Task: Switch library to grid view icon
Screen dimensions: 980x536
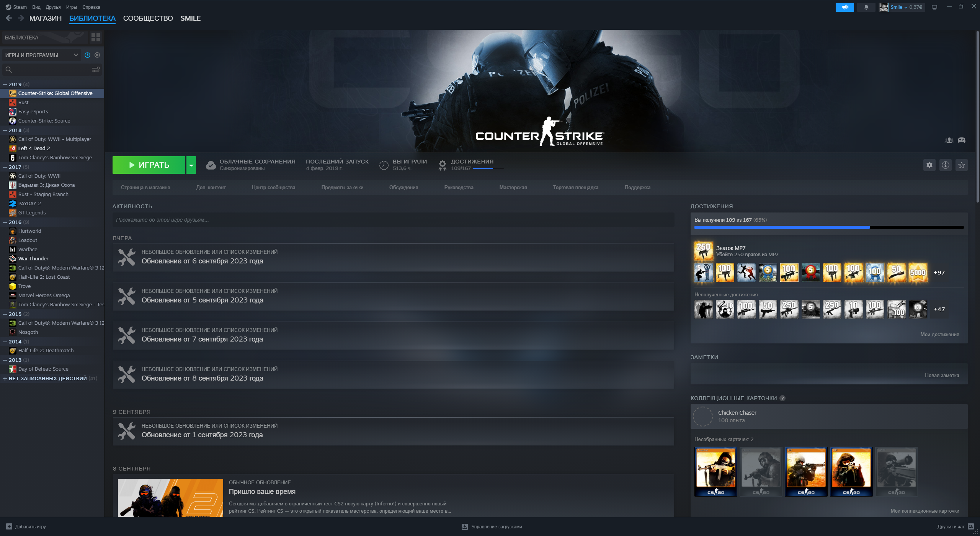Action: point(96,37)
